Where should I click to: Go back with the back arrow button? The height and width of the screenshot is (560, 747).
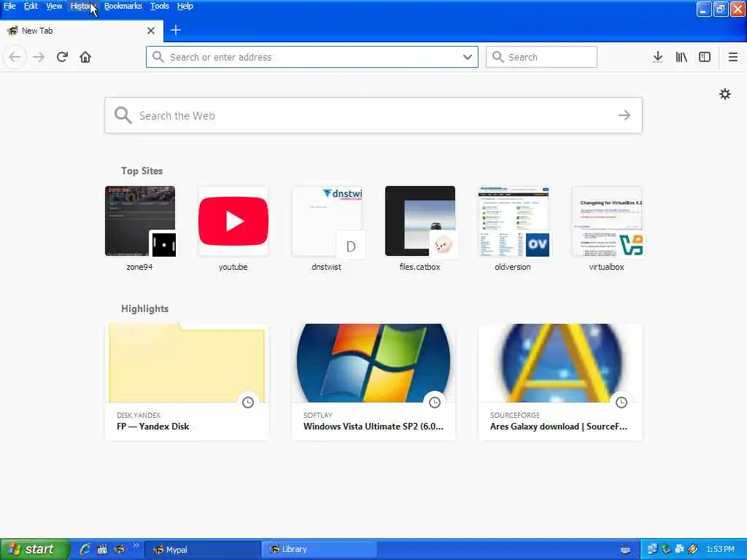[15, 57]
